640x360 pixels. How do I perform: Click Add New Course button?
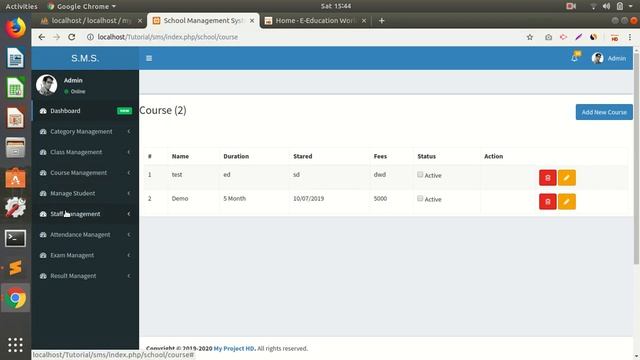[x=604, y=112]
